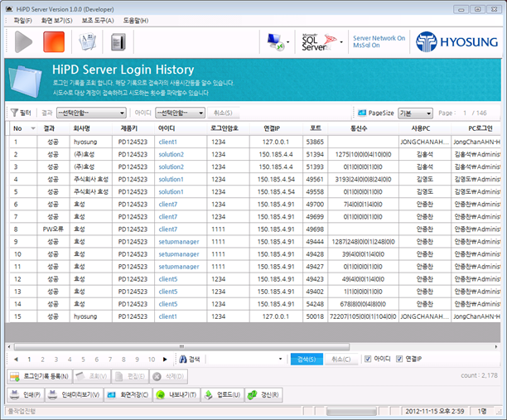
Task: Click the blue 검색(S) search button
Action: (307, 360)
